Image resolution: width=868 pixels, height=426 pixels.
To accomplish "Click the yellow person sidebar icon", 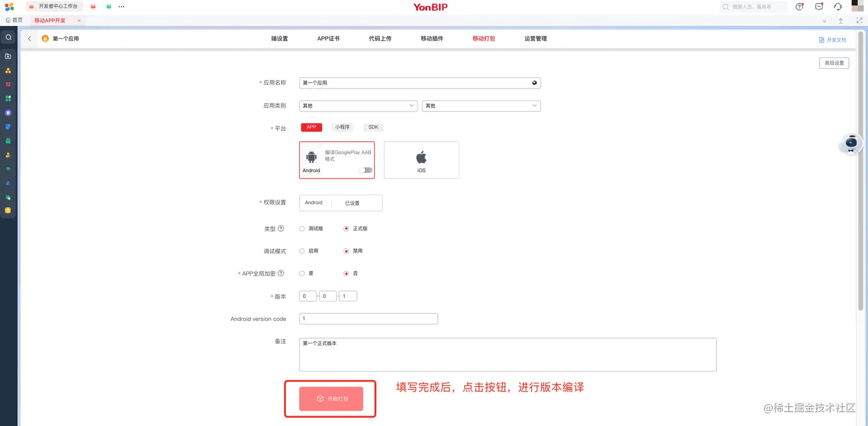I will tap(8, 155).
